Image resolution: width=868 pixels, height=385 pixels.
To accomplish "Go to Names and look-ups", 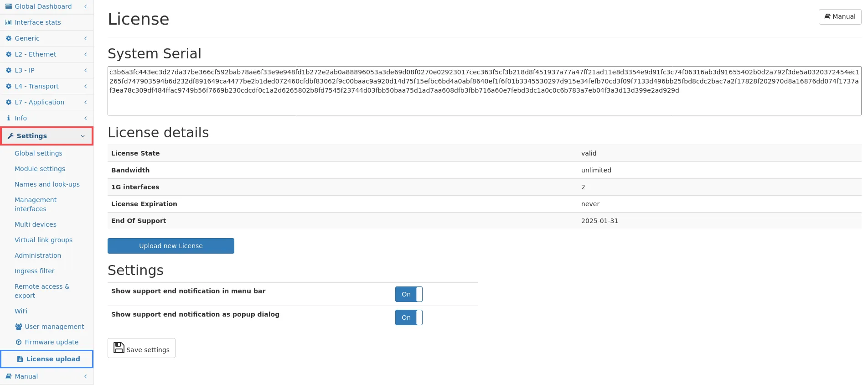I will click(x=47, y=184).
